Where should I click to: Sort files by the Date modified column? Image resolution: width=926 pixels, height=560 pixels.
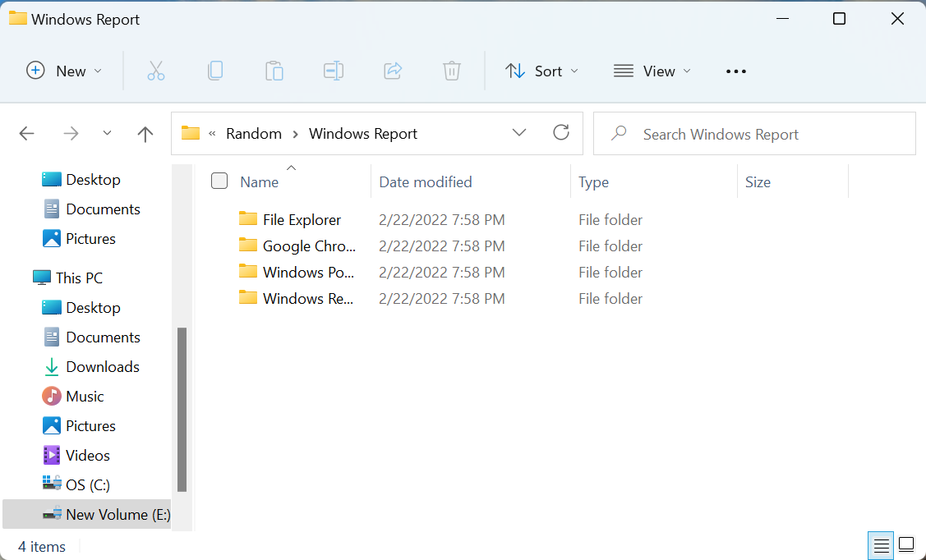pos(426,181)
